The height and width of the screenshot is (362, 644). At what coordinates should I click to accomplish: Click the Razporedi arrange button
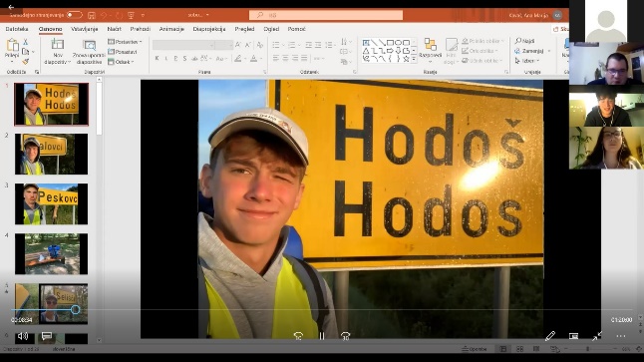click(x=430, y=50)
